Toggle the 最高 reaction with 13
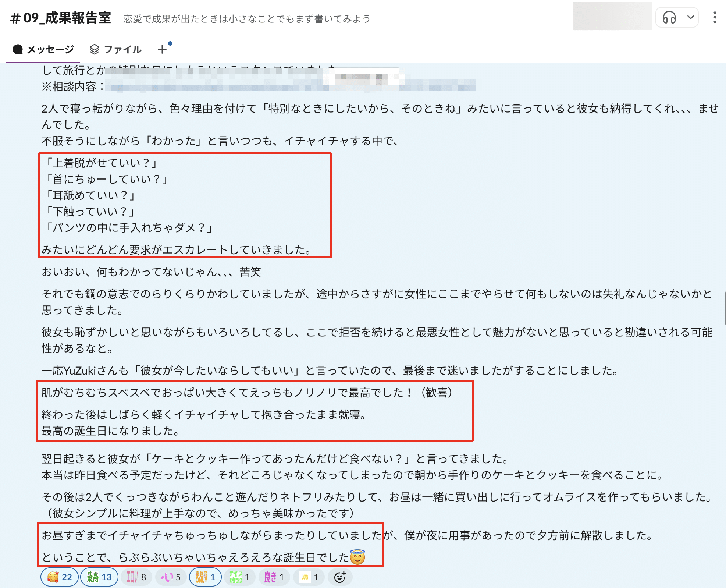The image size is (726, 588). click(x=99, y=577)
